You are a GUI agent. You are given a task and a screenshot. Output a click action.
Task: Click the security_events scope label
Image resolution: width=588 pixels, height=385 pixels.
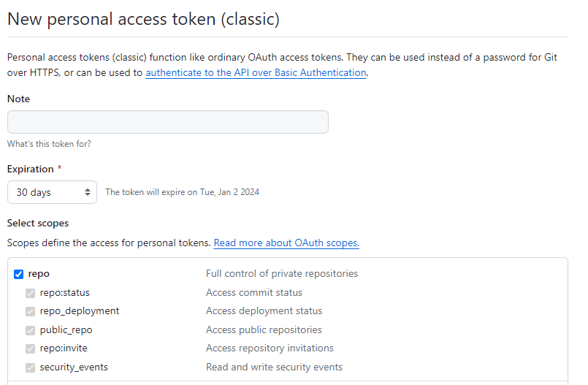pos(74,367)
